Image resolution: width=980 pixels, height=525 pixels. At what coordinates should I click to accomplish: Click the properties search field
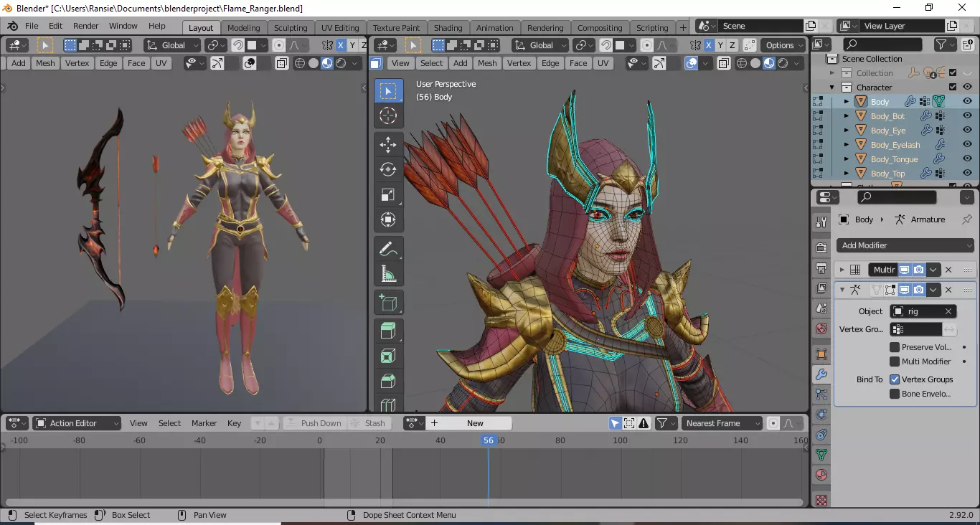click(x=897, y=197)
